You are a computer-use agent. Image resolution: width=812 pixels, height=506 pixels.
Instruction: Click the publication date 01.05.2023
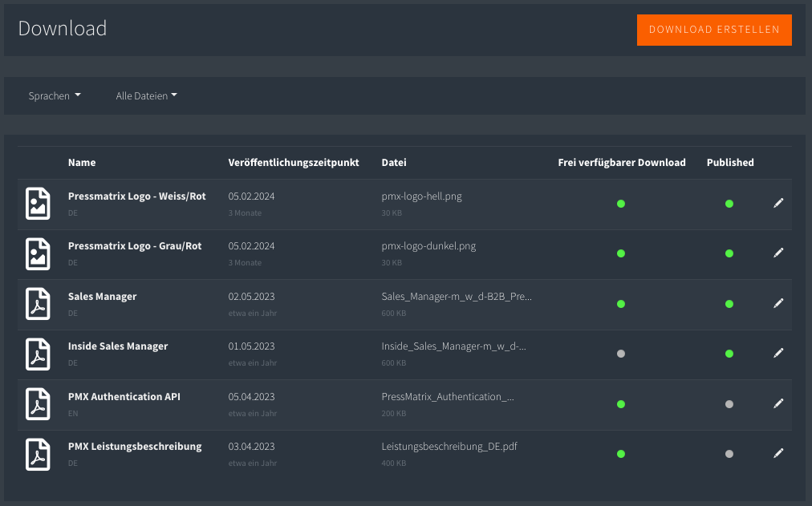pyautogui.click(x=251, y=346)
